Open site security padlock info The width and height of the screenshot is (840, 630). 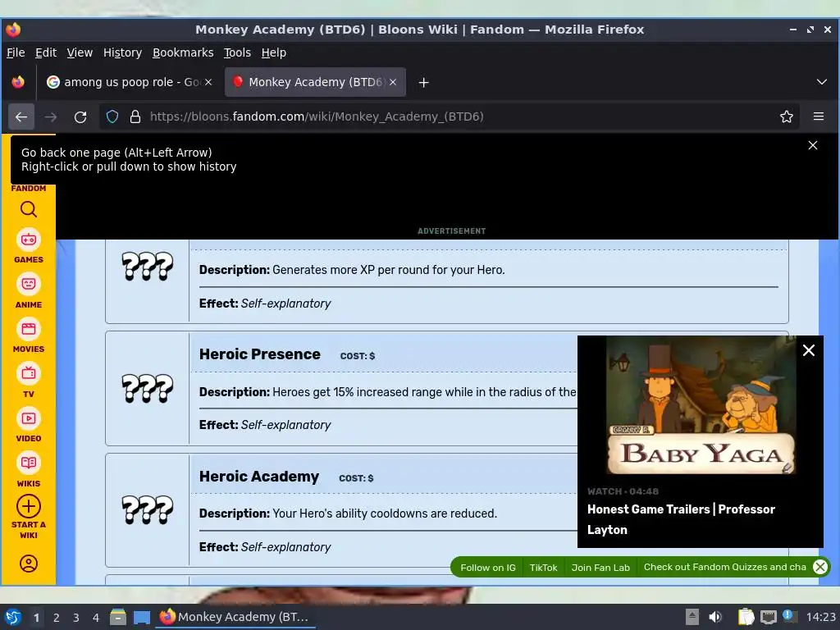tap(135, 116)
